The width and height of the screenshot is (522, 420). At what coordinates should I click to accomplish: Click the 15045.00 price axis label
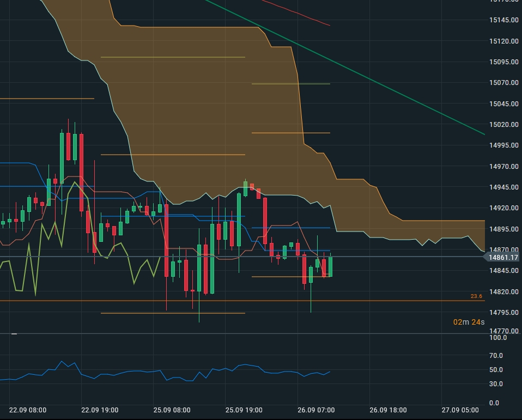tap(503, 104)
